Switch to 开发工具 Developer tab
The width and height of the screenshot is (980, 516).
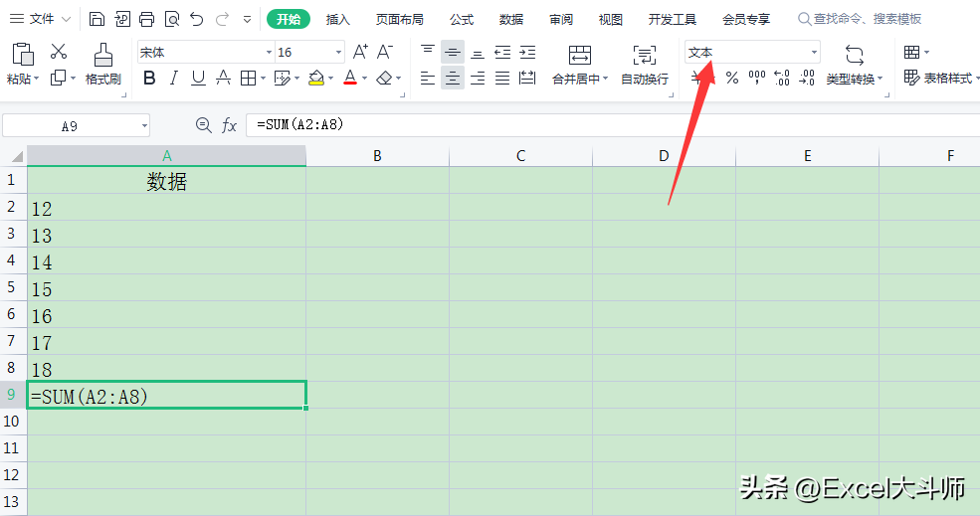click(x=673, y=19)
